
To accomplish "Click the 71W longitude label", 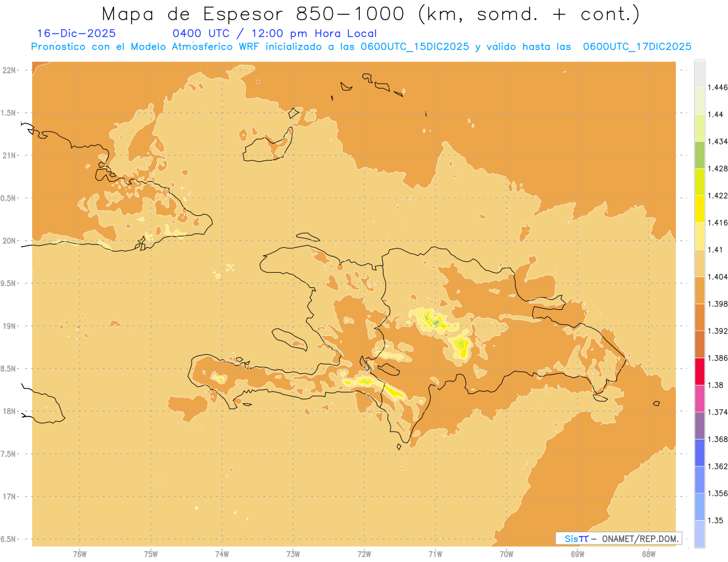I will 435,554.
